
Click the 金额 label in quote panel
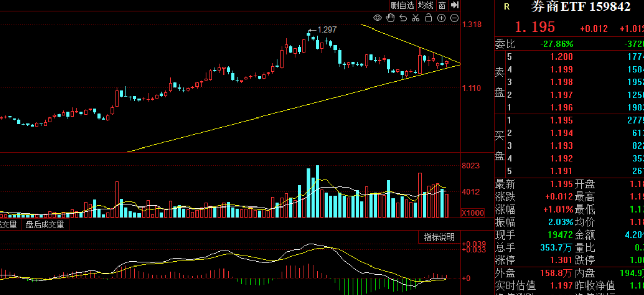point(585,235)
